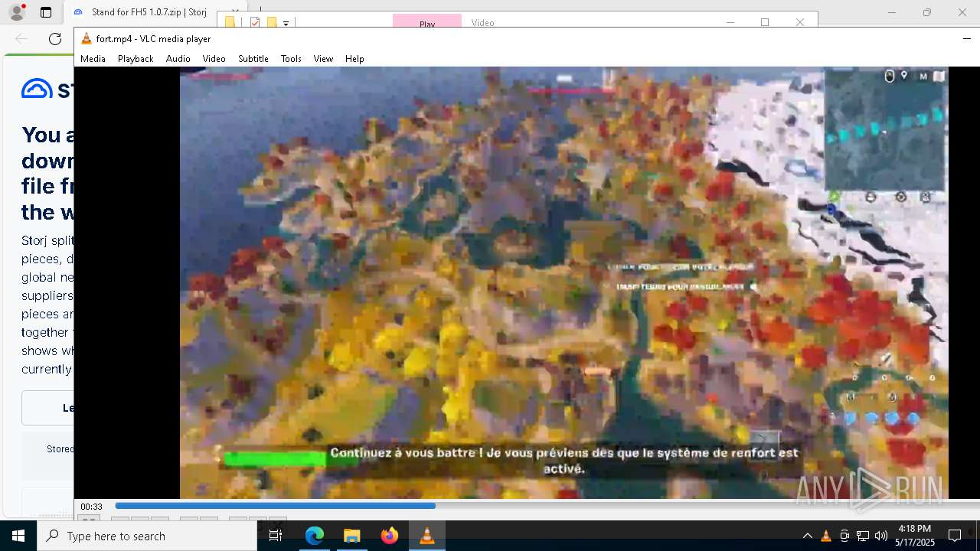980x551 pixels.
Task: Open the clock showing 4:18 PM
Action: [915, 536]
